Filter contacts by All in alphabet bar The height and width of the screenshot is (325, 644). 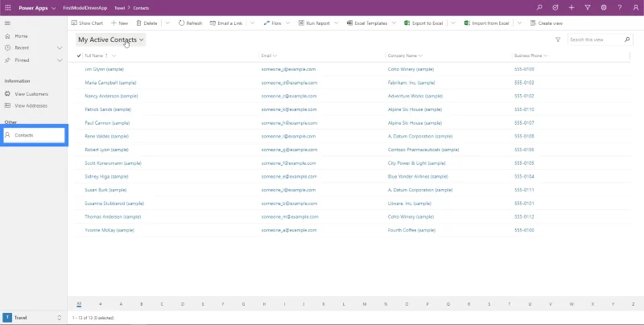pyautogui.click(x=79, y=304)
